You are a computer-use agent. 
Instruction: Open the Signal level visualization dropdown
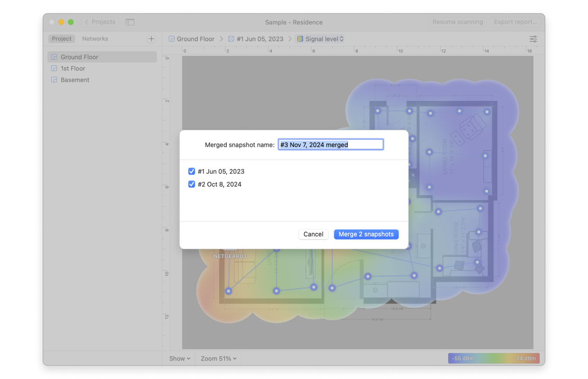click(x=321, y=39)
